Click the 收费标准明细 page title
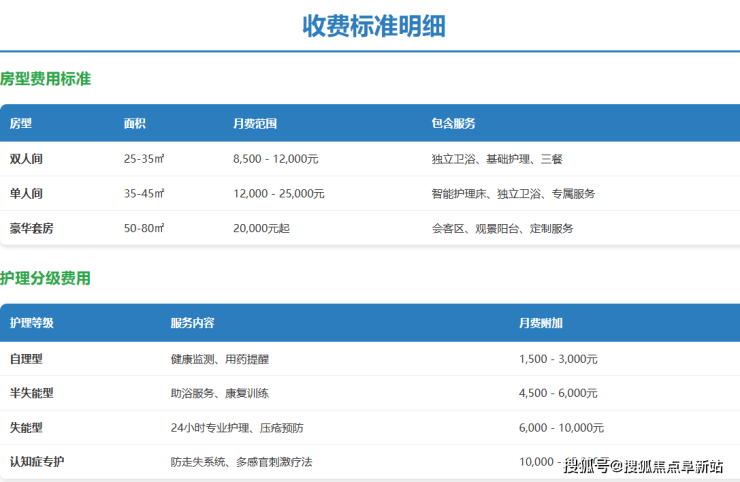Viewport: 740px width, 482px height. coord(373,26)
